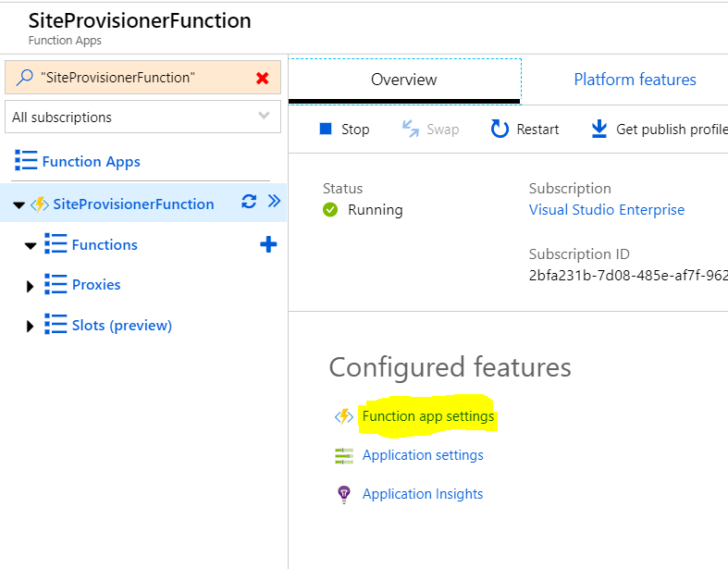Collapse the SiteProvisionerFunction tree node
728x569 pixels.
(19, 204)
